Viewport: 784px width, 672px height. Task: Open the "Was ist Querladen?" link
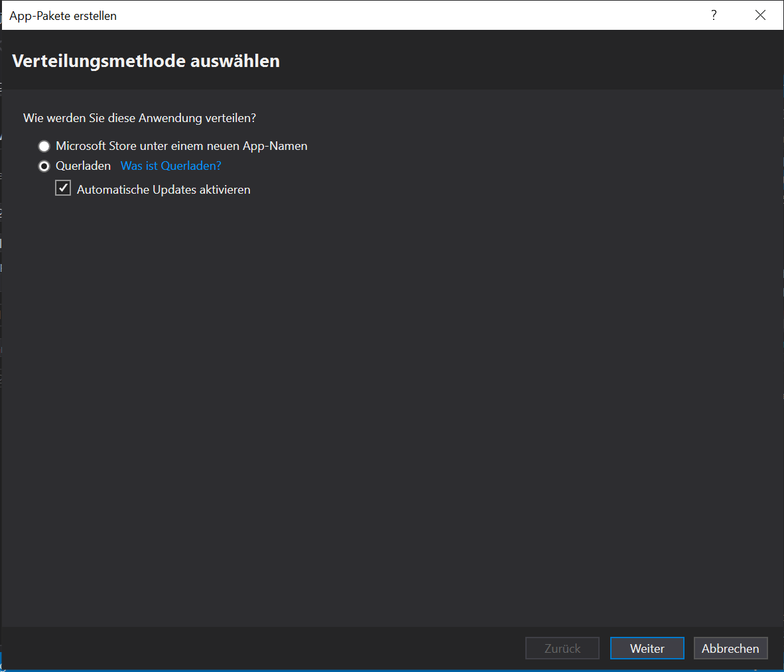170,166
